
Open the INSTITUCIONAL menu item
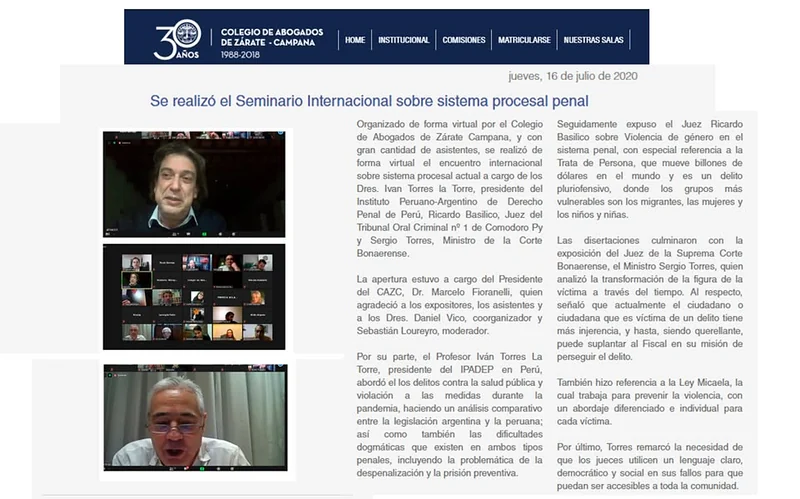404,40
